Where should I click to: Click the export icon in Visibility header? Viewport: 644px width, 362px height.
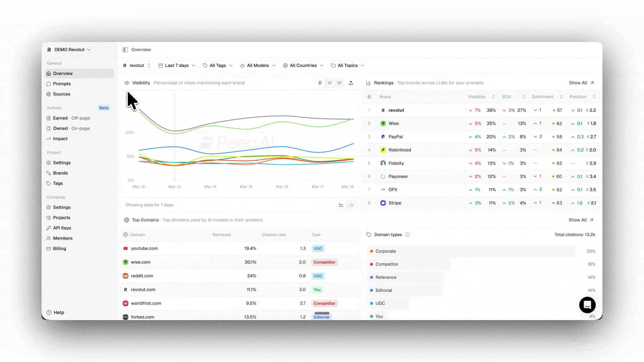pyautogui.click(x=351, y=83)
